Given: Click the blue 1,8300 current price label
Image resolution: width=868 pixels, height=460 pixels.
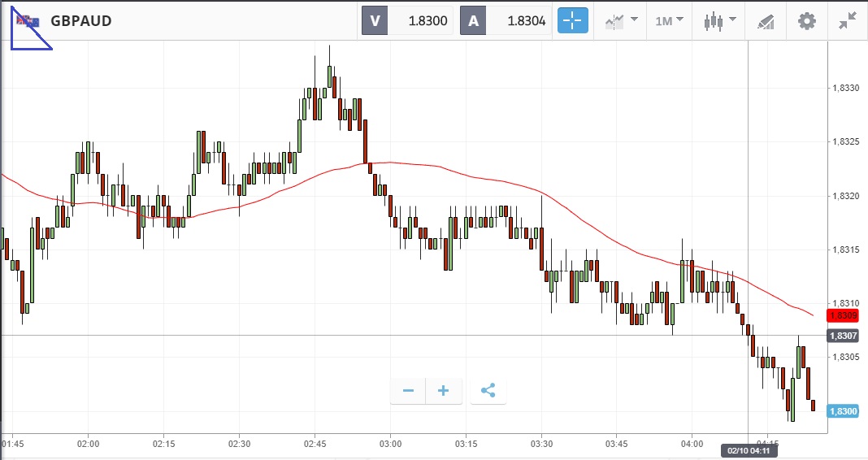Looking at the screenshot, I should [843, 411].
